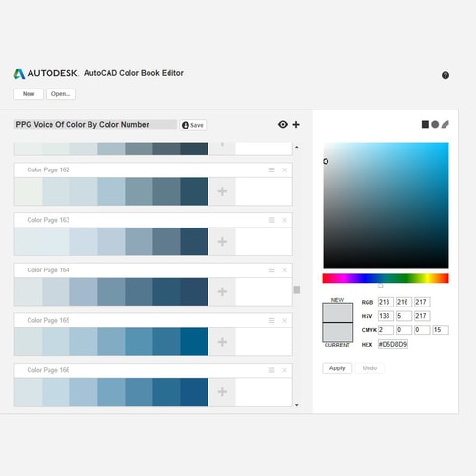Image resolution: width=476 pixels, height=476 pixels.
Task: Click the rainbow hue slider bar
Action: click(x=386, y=278)
